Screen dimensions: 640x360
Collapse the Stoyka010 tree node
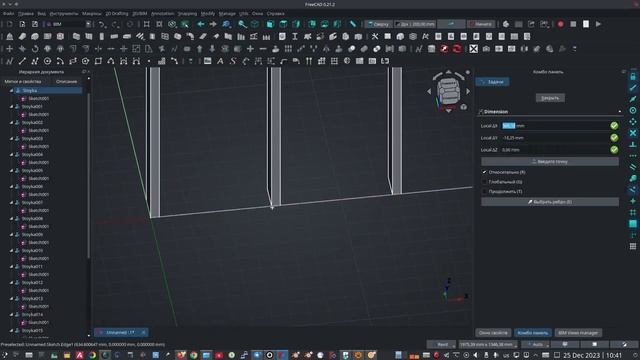tap(11, 251)
